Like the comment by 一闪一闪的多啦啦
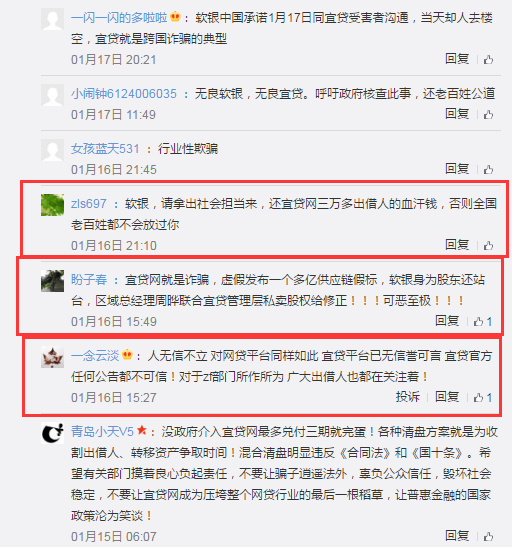Viewport: 512px width, 547px height. (x=488, y=60)
